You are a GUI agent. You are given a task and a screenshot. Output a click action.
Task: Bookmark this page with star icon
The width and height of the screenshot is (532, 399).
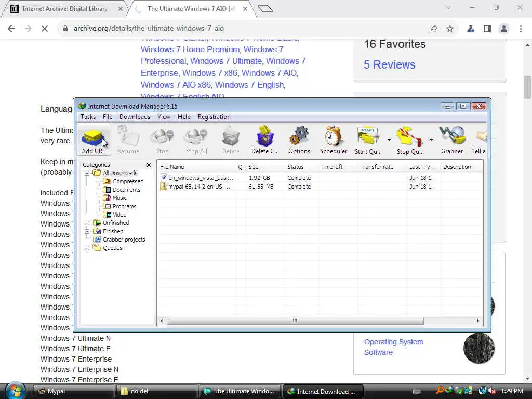click(450, 29)
